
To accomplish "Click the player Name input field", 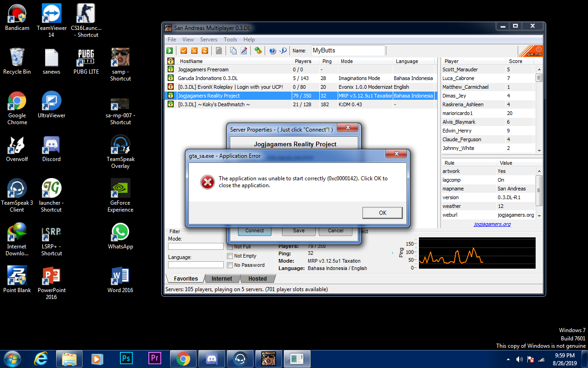I will [x=348, y=51].
